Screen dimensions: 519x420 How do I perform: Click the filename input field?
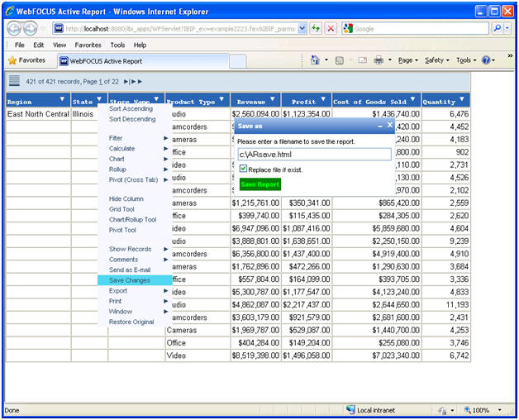pyautogui.click(x=314, y=155)
